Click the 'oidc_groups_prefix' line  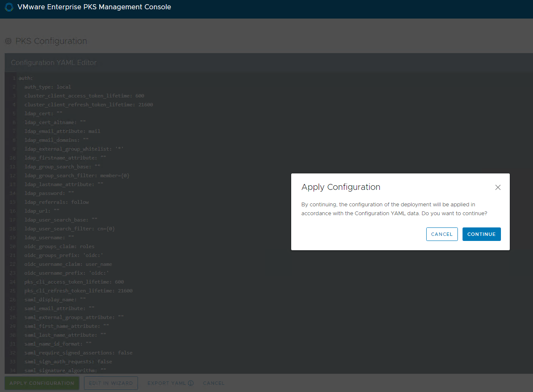pos(64,255)
